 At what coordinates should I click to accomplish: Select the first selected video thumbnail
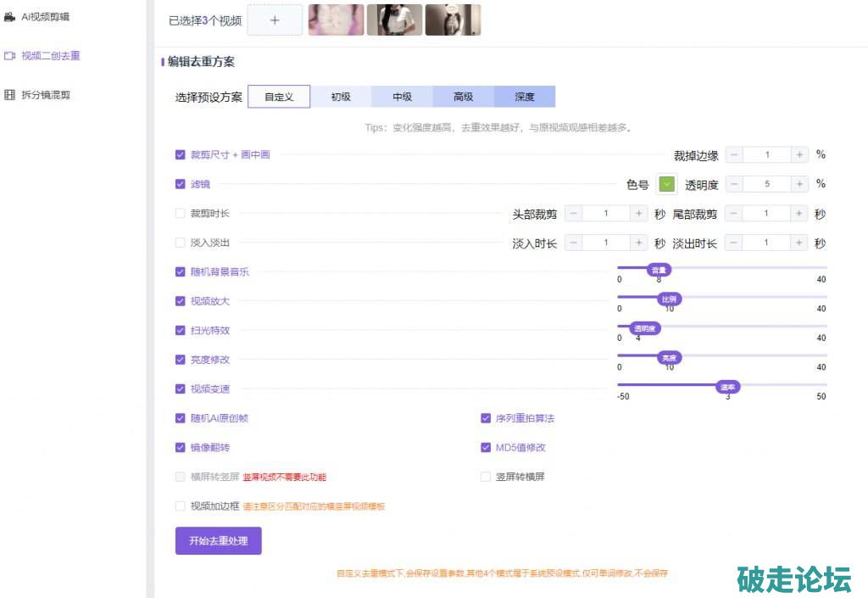(336, 20)
